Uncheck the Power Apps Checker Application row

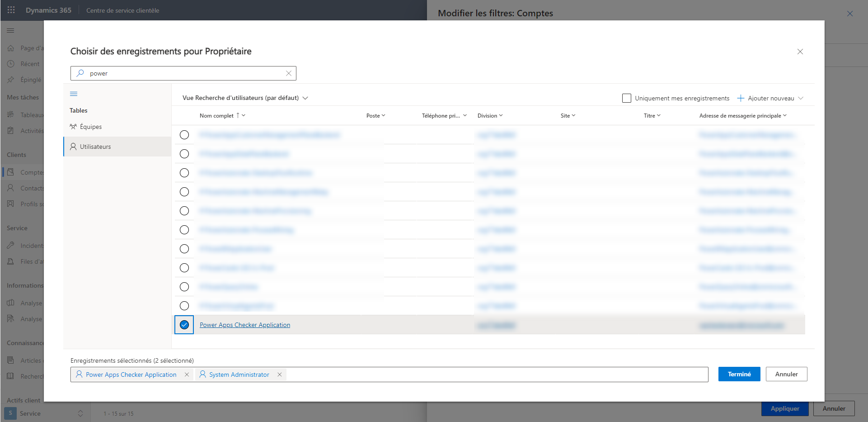pyautogui.click(x=184, y=325)
